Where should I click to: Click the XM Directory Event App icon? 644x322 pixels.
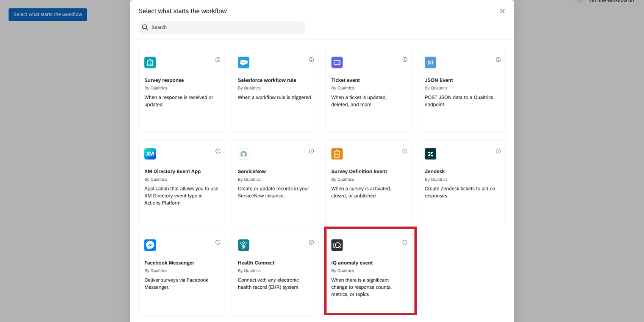[x=150, y=154]
